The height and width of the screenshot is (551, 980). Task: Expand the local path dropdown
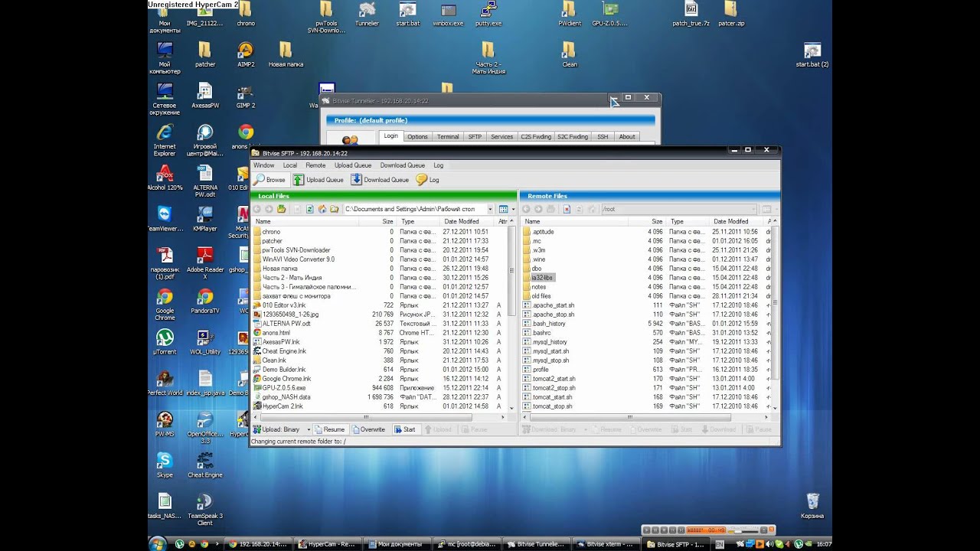490,209
